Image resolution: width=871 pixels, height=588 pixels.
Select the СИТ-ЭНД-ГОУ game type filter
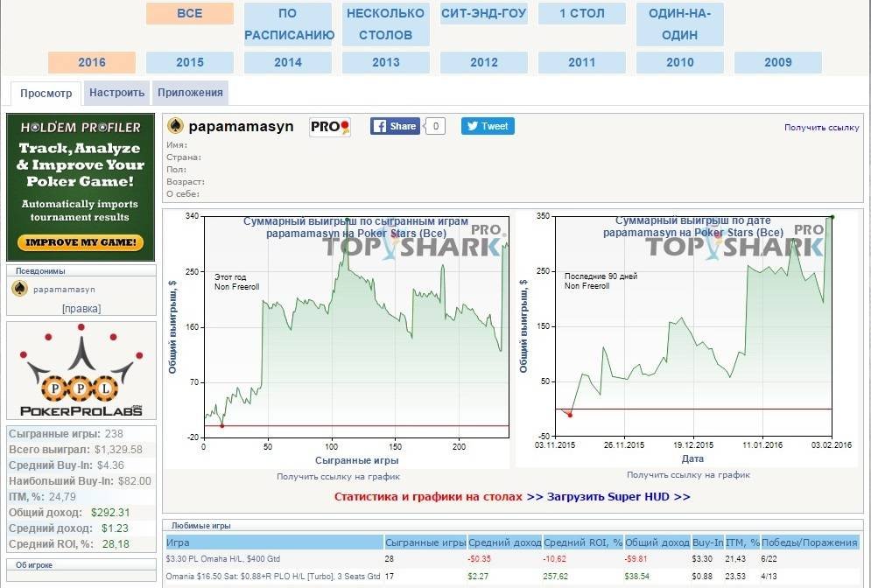click(484, 13)
